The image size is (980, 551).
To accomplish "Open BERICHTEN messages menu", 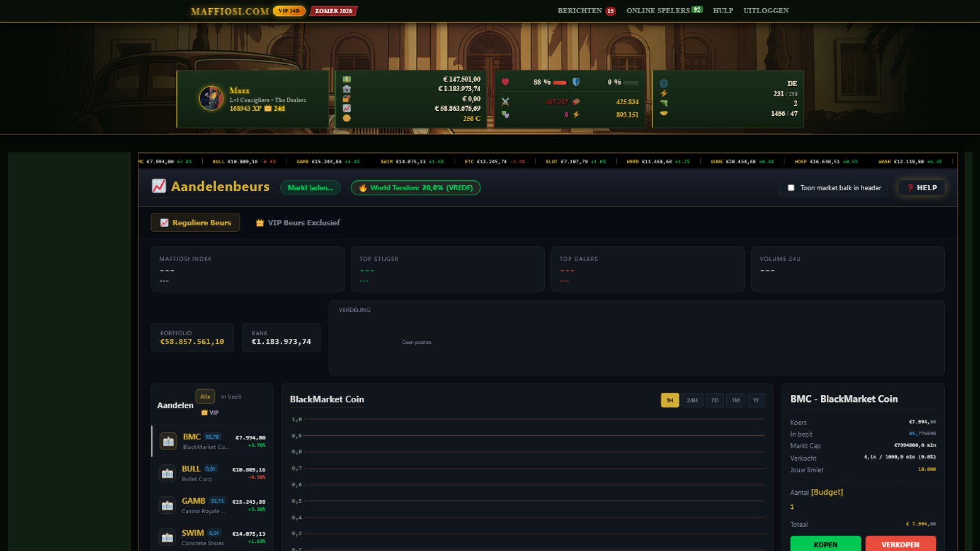I will pyautogui.click(x=586, y=11).
